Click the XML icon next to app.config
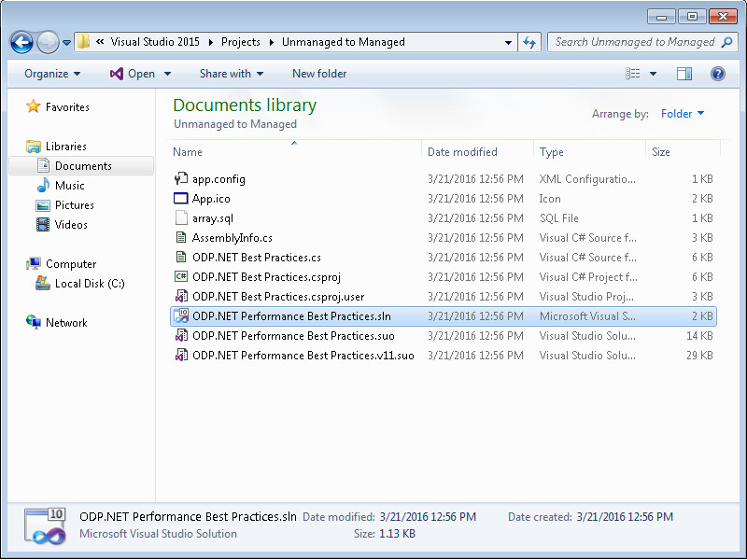 tap(180, 178)
